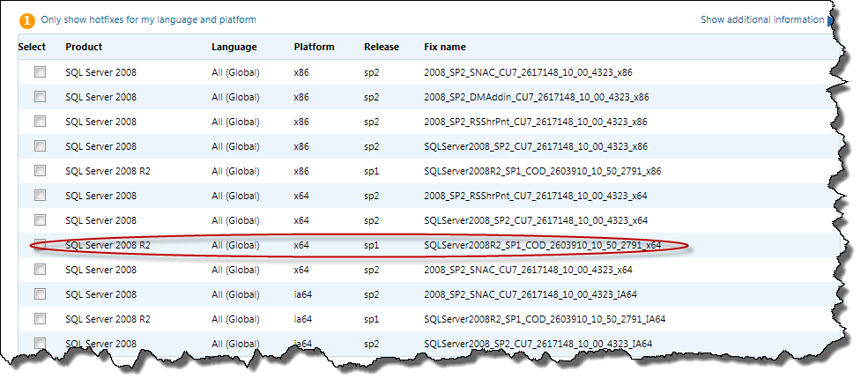Click 'Only show hotfixes for my language and platform'
The width and height of the screenshot is (868, 386).
click(x=148, y=20)
